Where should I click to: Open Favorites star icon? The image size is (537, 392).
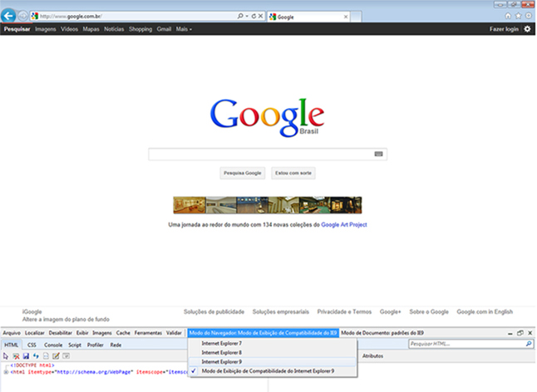[519, 16]
